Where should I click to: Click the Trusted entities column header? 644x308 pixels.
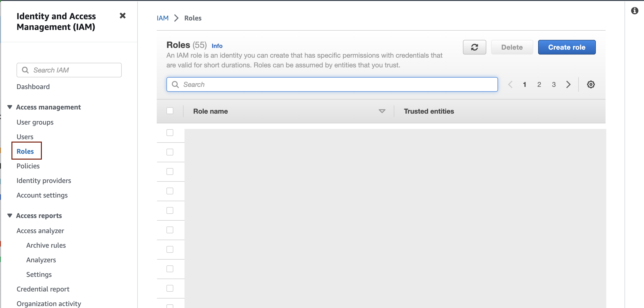[429, 111]
